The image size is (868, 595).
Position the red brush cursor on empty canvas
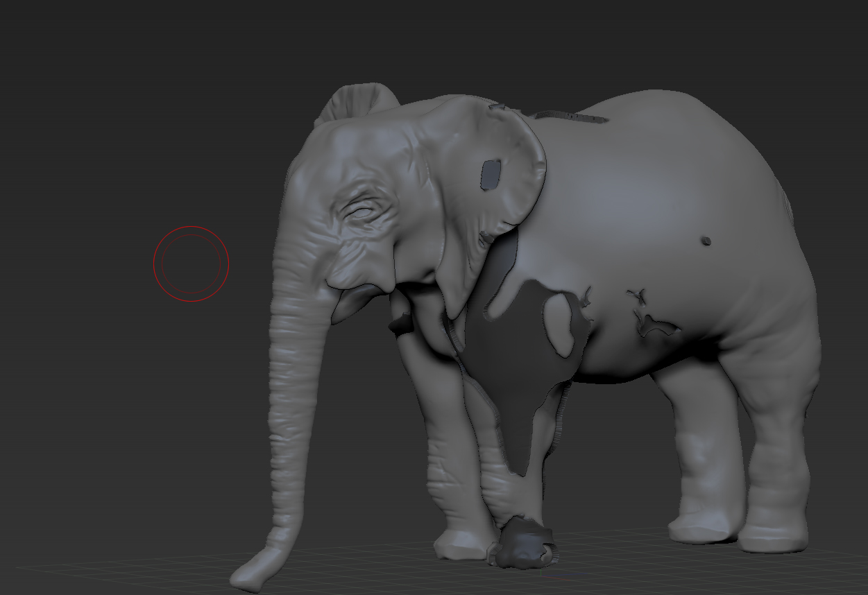pos(190,263)
